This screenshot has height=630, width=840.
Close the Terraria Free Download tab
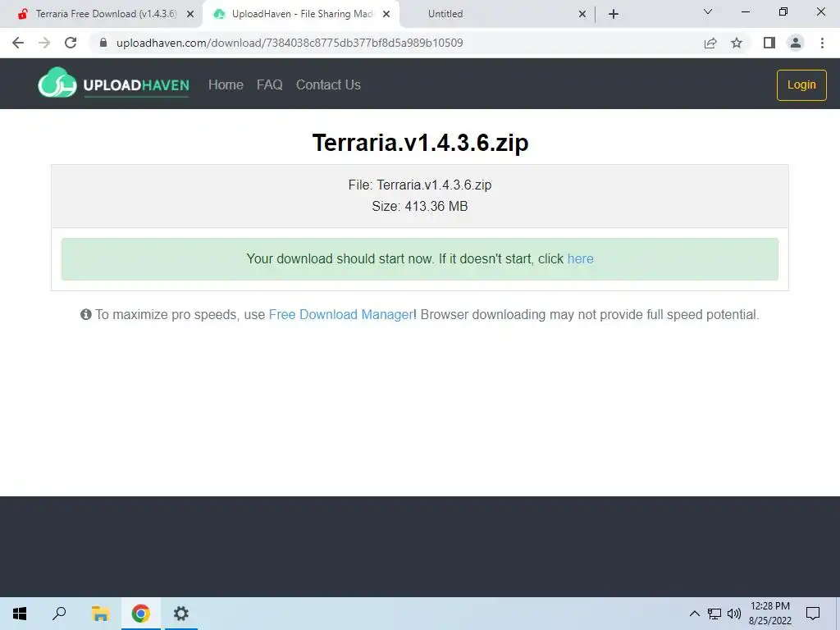click(190, 14)
